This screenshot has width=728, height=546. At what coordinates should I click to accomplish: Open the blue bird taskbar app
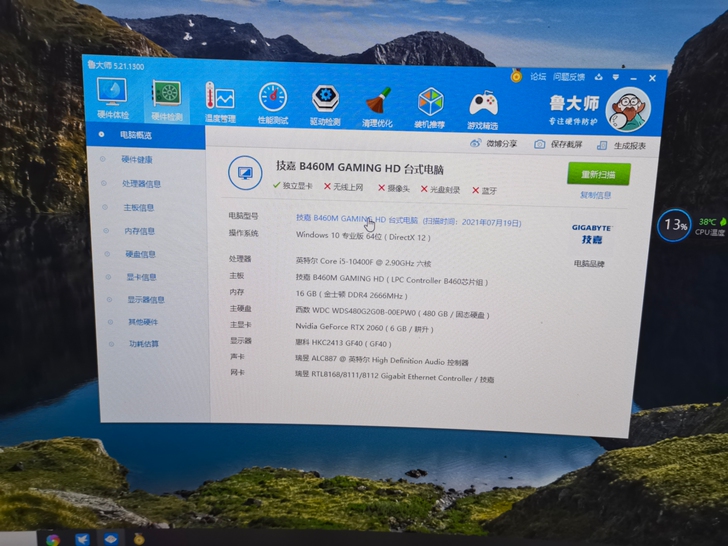82,540
